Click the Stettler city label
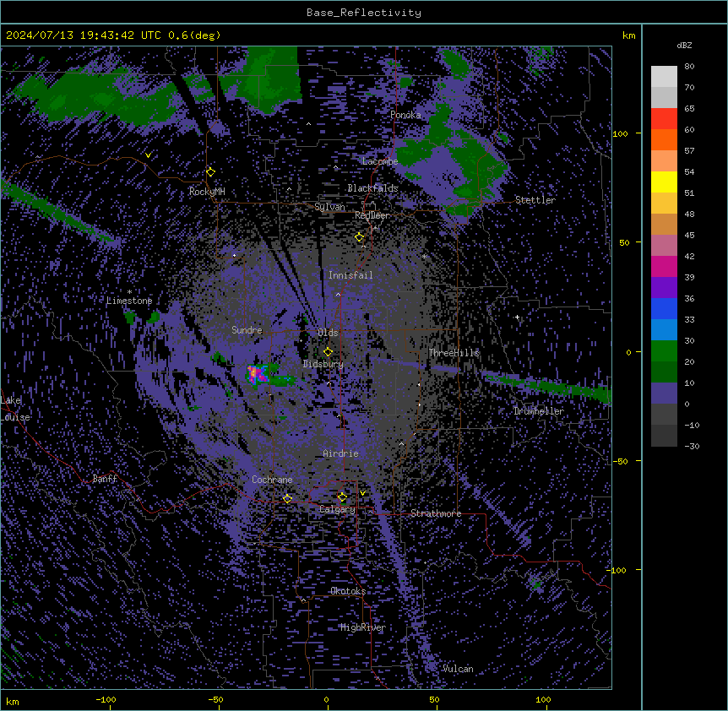This screenshot has height=711, width=728. 535,200
